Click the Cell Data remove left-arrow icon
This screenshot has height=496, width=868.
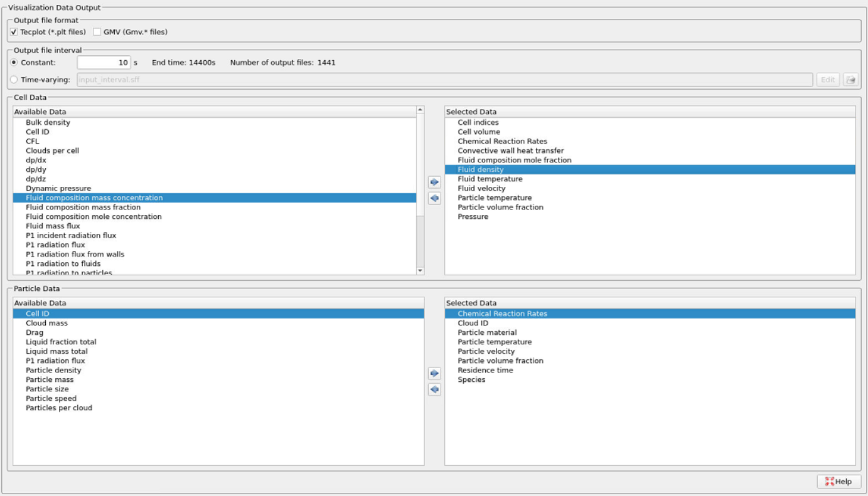(x=434, y=198)
